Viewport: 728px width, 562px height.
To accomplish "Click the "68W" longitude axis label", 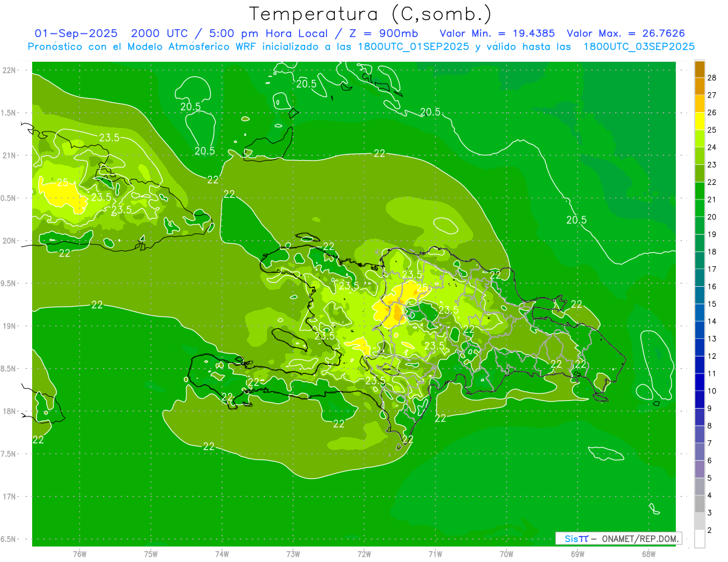I will [649, 554].
